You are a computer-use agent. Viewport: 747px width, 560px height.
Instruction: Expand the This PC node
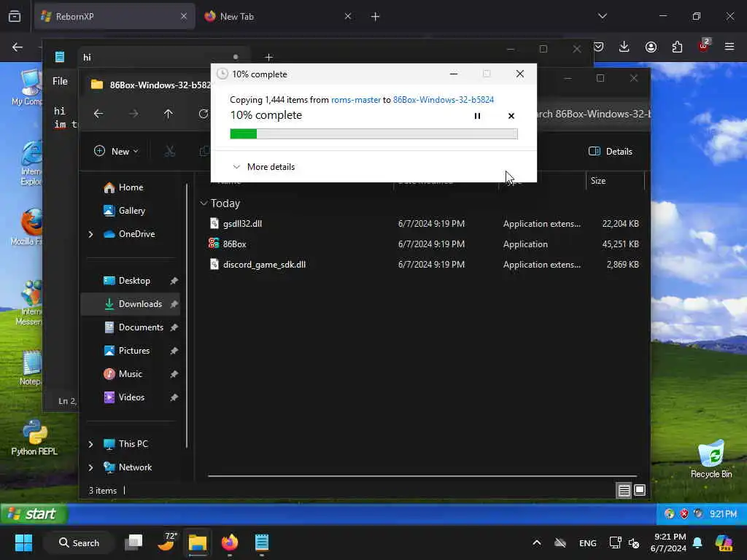90,444
